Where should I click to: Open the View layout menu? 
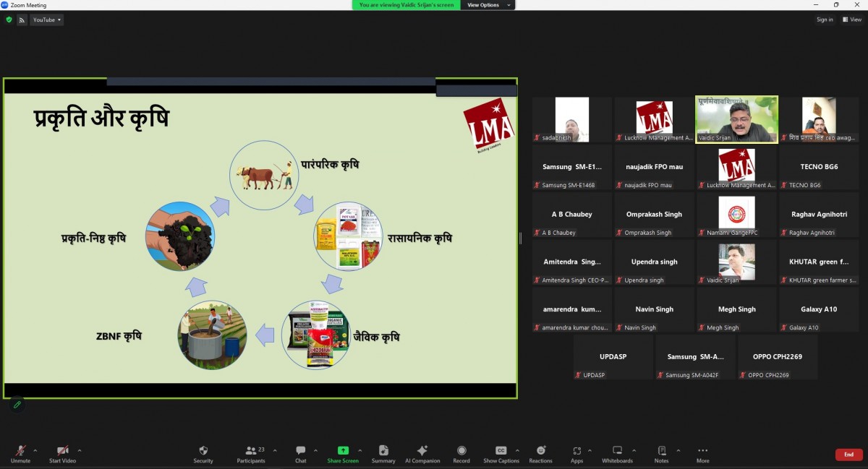tap(851, 20)
